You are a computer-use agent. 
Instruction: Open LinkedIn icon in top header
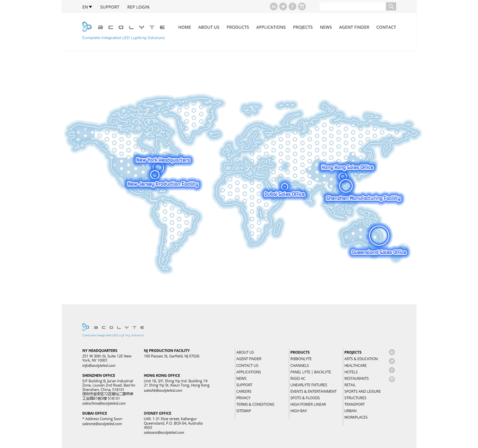point(274,6)
